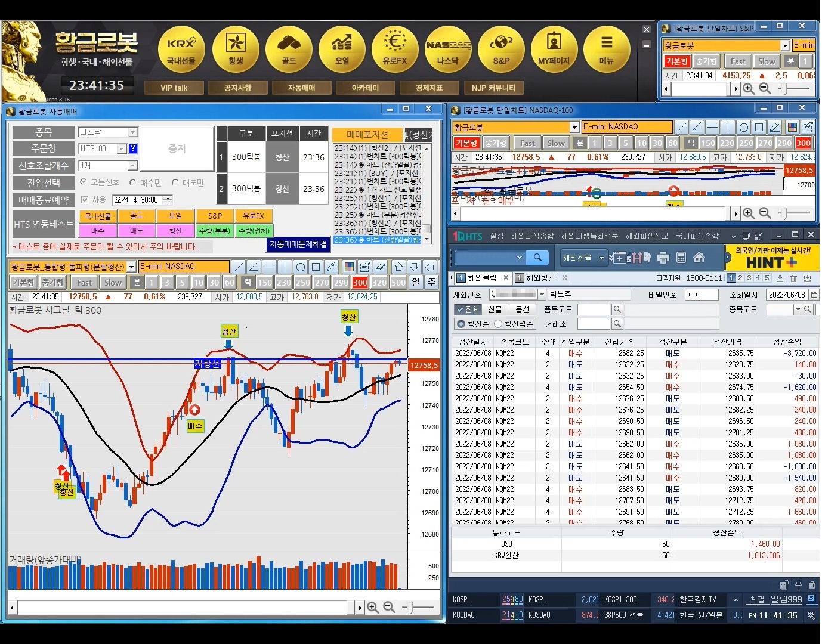Expand 황금로봇 dropdown in NASDAQ-100 chart window
This screenshot has width=822, height=644.
point(574,127)
